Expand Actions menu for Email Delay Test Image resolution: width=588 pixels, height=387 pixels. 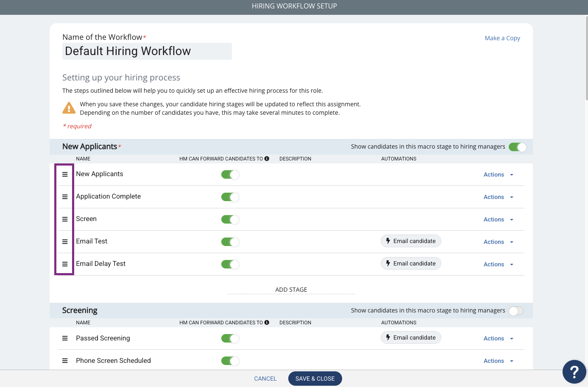point(499,264)
